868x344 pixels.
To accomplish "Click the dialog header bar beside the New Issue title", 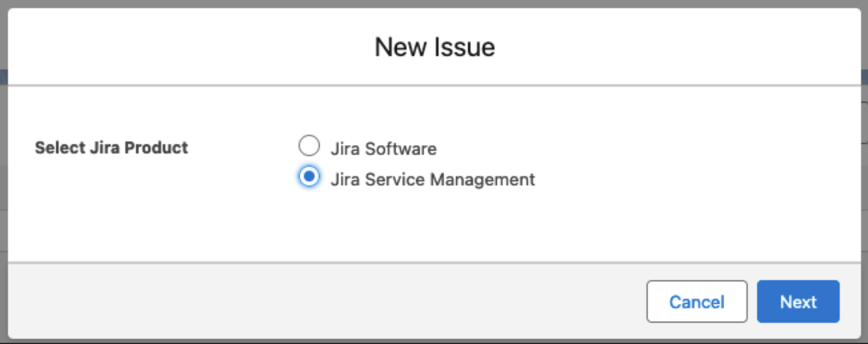I will (x=659, y=47).
